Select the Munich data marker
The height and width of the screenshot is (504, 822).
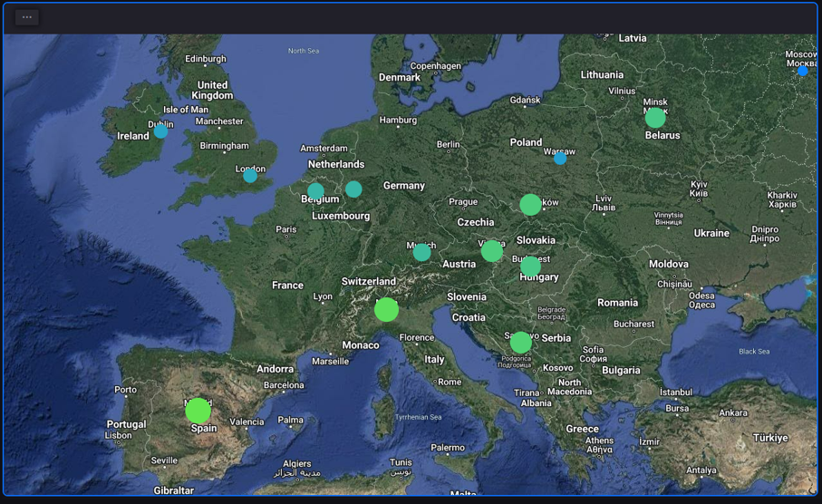tap(421, 252)
